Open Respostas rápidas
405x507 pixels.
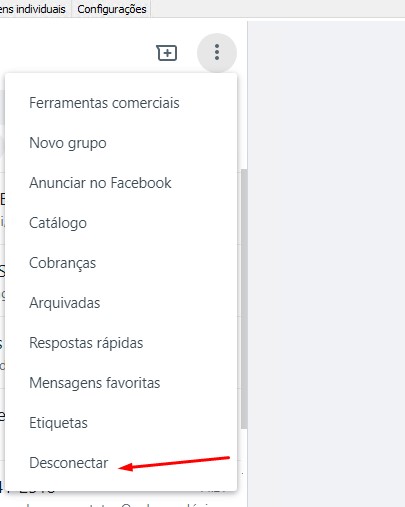point(121,343)
